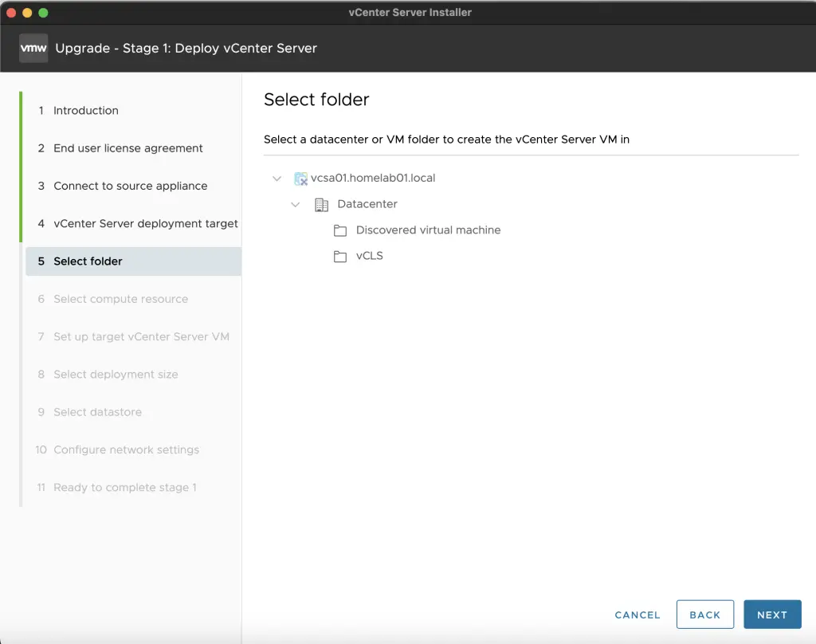Viewport: 816px width, 644px height.
Task: Click the highlighted Select folder step indicator
Action: pyautogui.click(x=88, y=261)
